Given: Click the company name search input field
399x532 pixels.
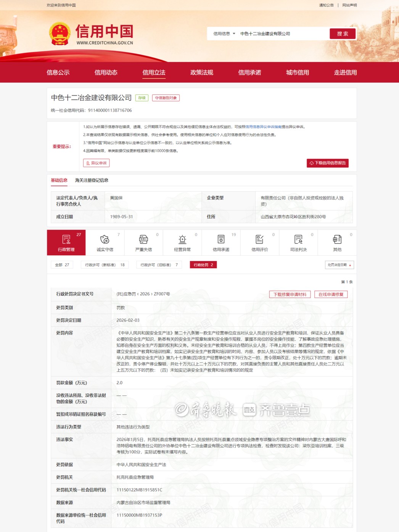Looking at the screenshot, I should pyautogui.click(x=282, y=34).
